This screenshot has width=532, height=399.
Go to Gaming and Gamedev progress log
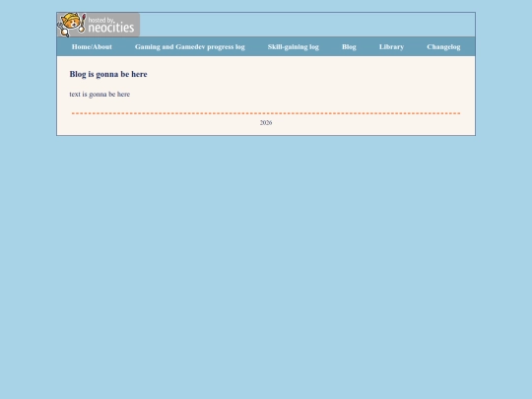(x=190, y=47)
